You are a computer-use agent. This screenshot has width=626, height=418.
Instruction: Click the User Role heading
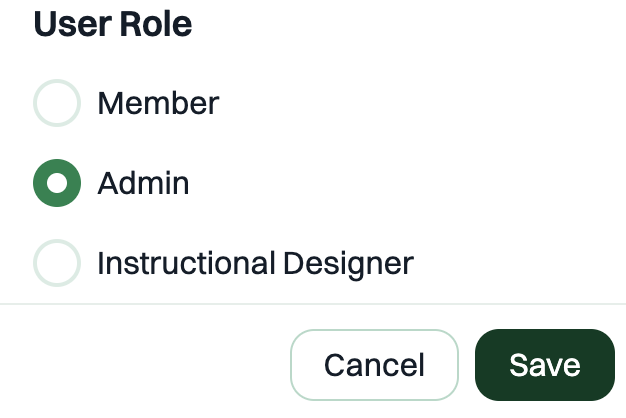113,24
